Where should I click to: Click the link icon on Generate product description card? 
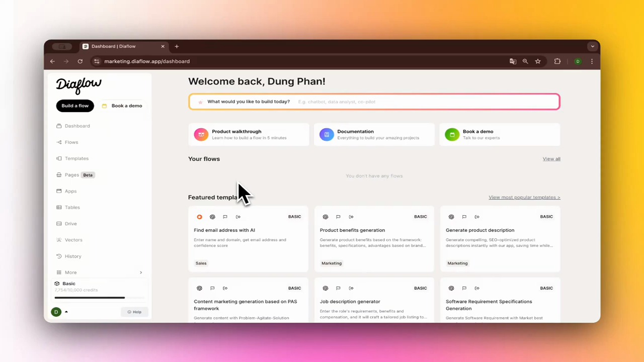tap(477, 217)
